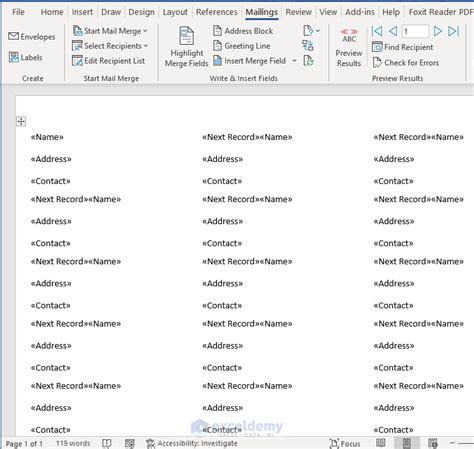
Task: Click the Page 1 of 1 indicator
Action: click(24, 444)
